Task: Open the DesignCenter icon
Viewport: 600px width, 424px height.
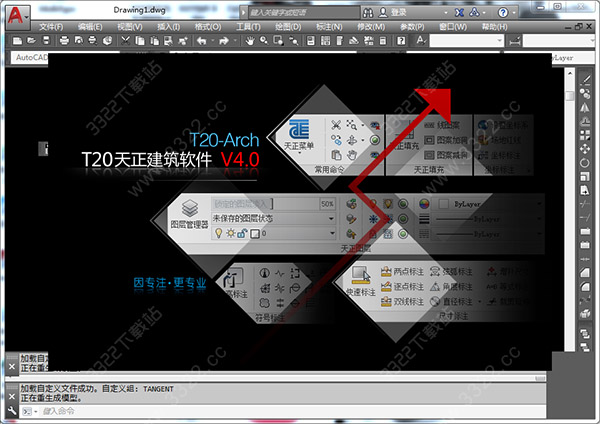Action: click(x=325, y=41)
